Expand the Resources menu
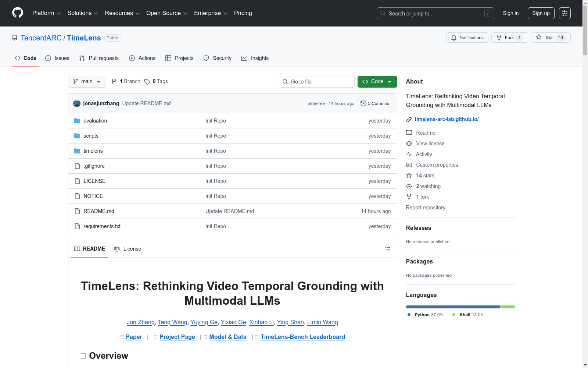The height and width of the screenshot is (368, 588). [x=122, y=13]
